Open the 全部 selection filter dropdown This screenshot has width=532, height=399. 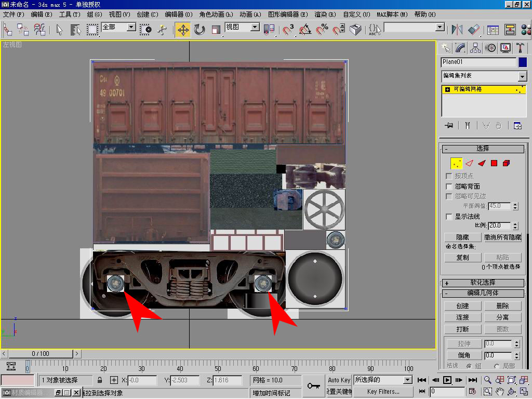coord(131,27)
